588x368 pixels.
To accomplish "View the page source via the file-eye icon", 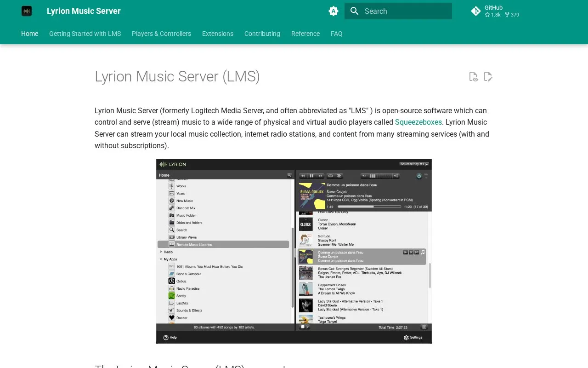I will tap(473, 77).
